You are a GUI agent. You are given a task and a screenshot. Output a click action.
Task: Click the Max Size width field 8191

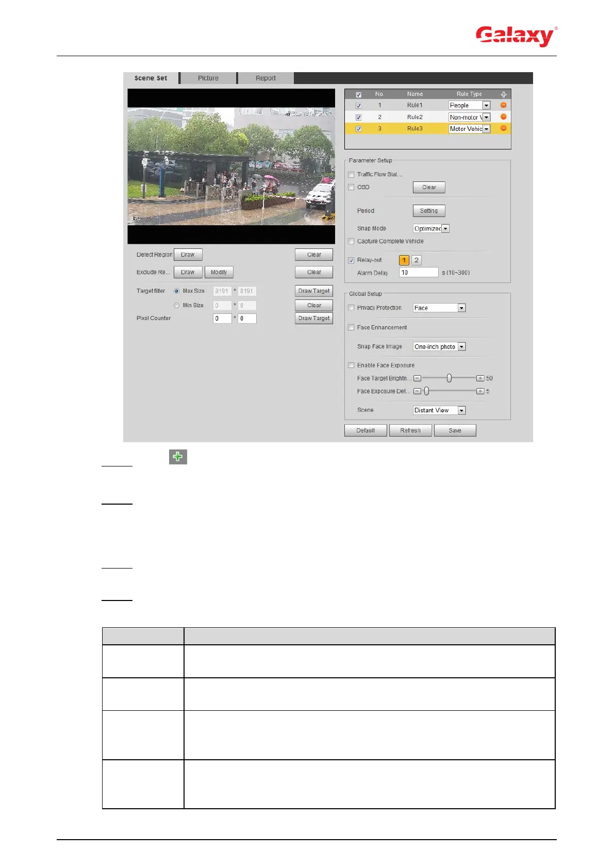pyautogui.click(x=222, y=291)
